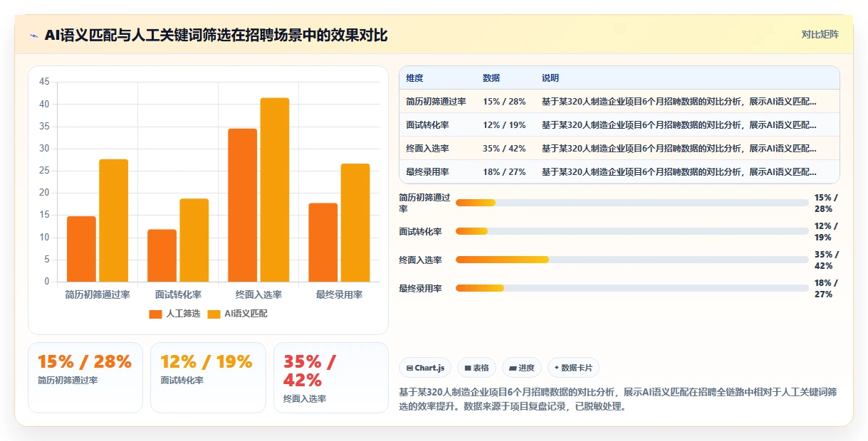Click the 45 y-axis tick label
This screenshot has width=868, height=441.
tap(45, 82)
